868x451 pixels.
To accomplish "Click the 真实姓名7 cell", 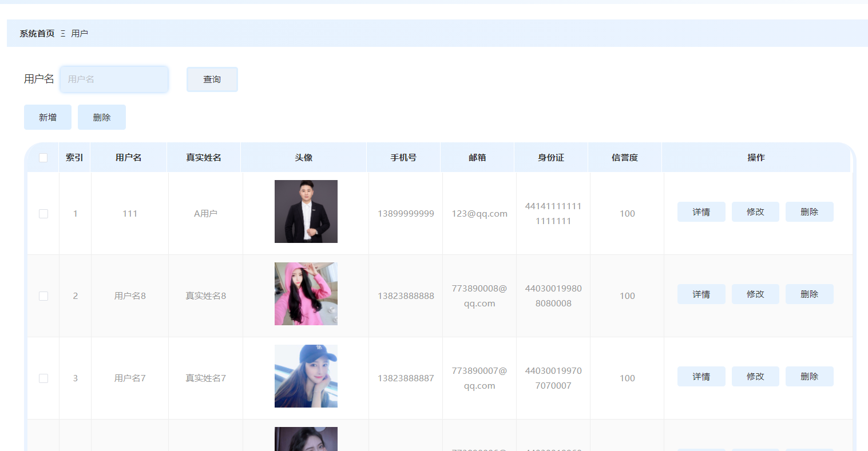I will [205, 378].
